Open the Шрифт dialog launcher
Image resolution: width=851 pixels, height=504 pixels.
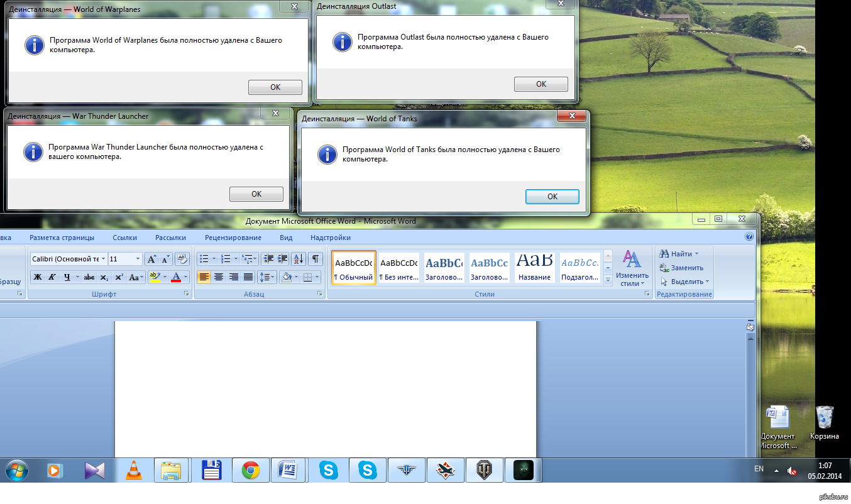187,294
